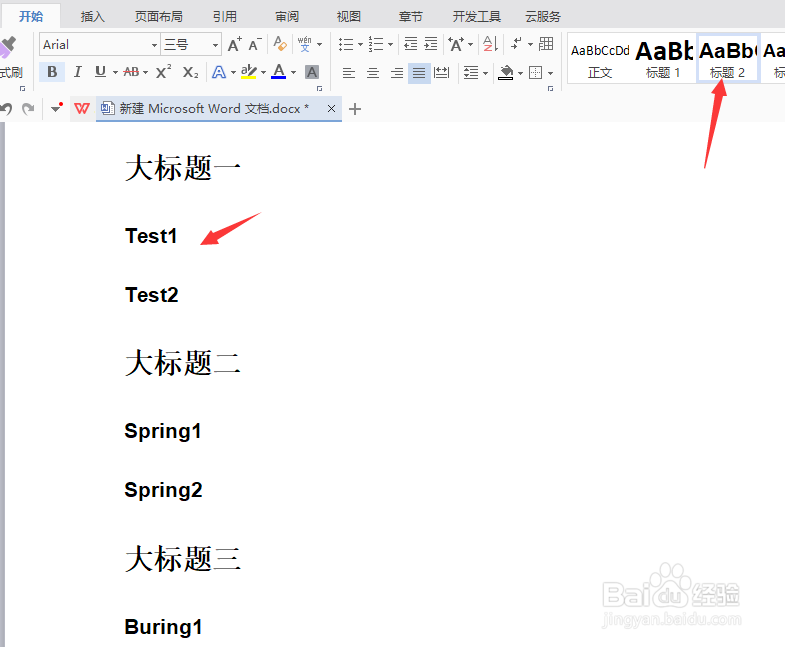Viewport: 785px width, 647px height.
Task: Toggle Underline formatting
Action: tap(101, 72)
